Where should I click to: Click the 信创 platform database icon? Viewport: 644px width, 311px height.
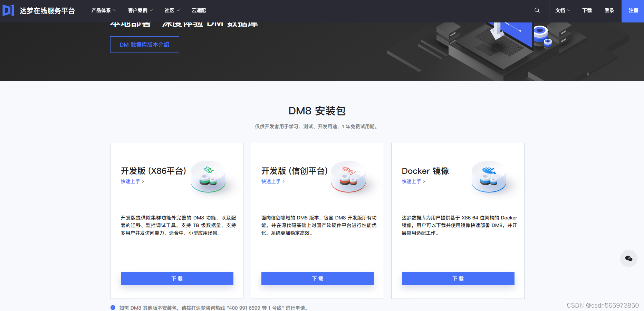pos(348,177)
